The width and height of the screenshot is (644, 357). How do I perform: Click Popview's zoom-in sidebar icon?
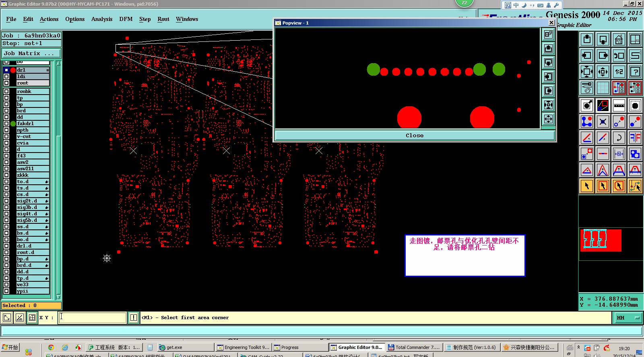coord(548,105)
